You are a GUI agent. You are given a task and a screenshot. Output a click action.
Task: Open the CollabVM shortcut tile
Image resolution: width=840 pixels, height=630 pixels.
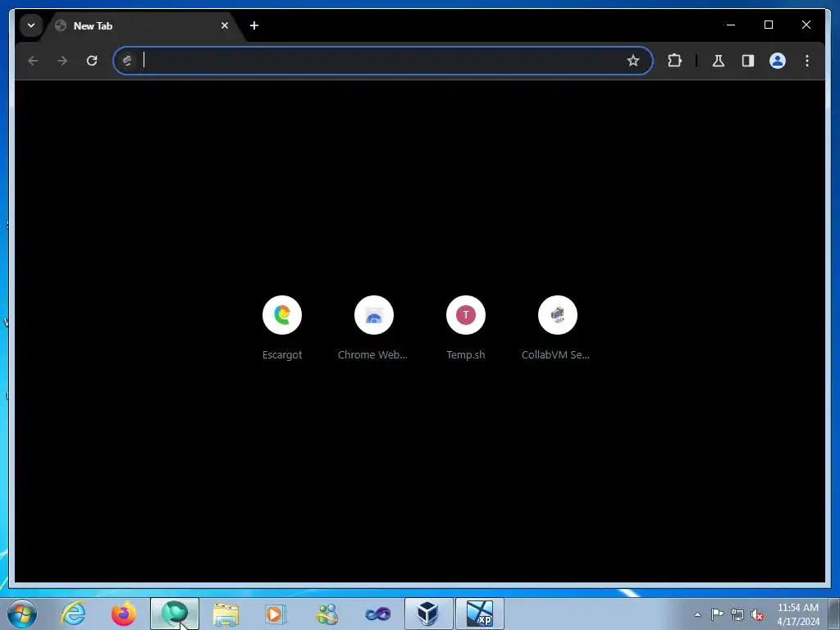(x=558, y=315)
